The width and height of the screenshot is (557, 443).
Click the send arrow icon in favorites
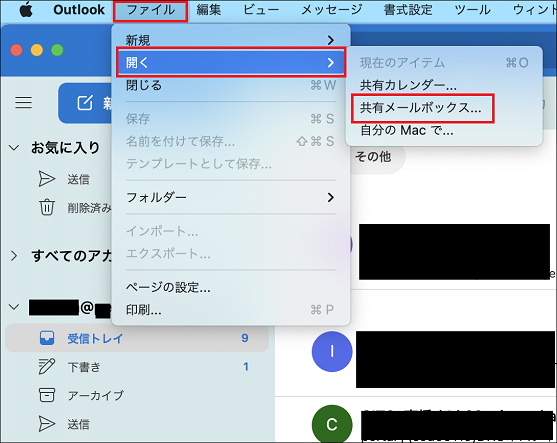pos(47,179)
